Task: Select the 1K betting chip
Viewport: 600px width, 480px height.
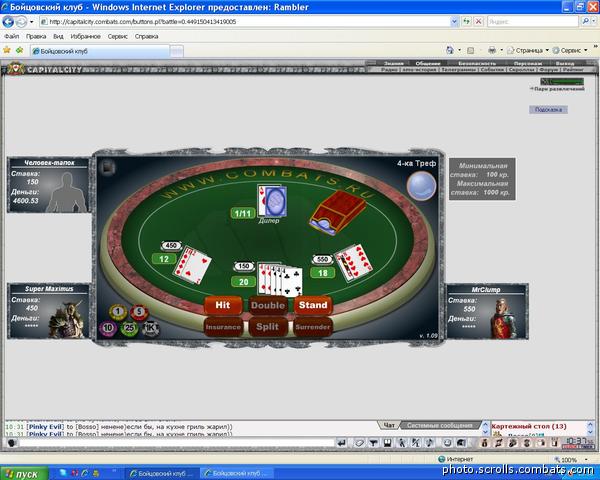Action: click(150, 328)
